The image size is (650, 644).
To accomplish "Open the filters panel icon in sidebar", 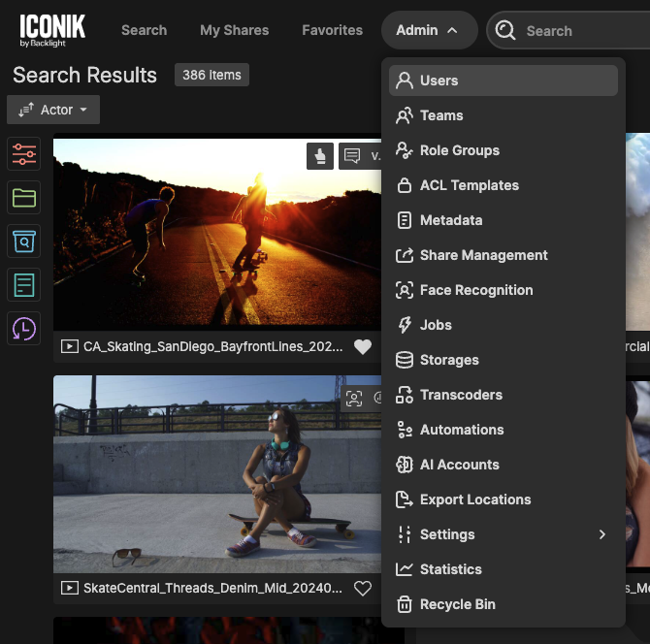I will click(x=24, y=153).
